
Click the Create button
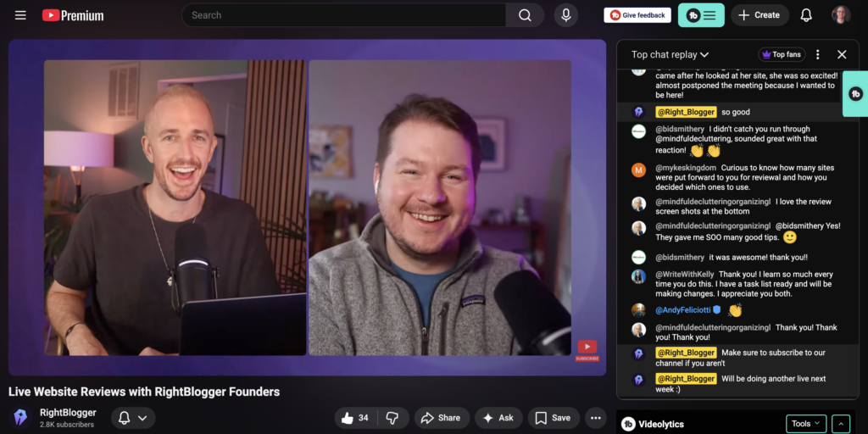pos(759,15)
